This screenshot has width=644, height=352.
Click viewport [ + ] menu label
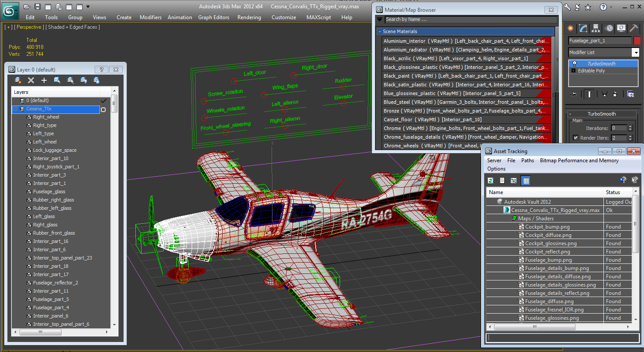(x=8, y=27)
